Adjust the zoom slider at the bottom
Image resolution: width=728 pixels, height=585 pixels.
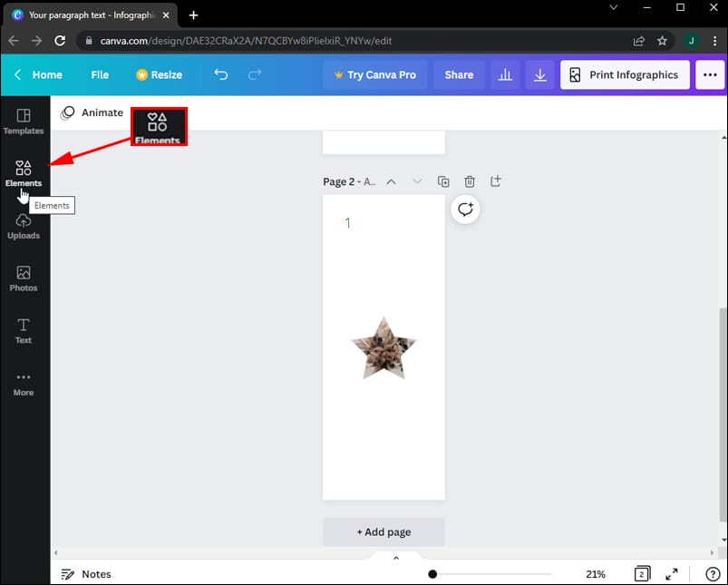pyautogui.click(x=432, y=573)
